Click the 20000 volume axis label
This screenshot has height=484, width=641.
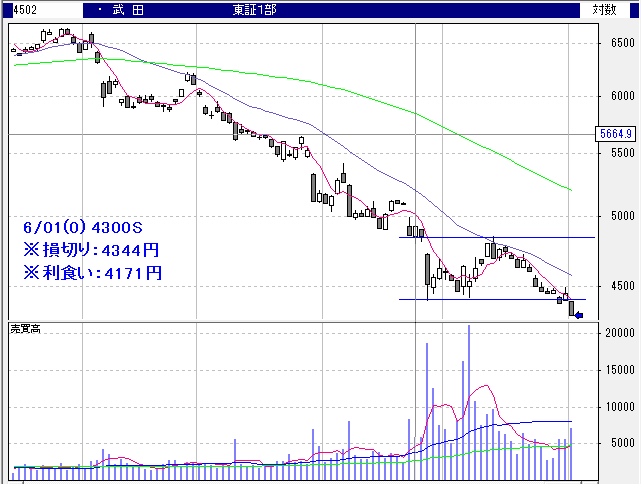pyautogui.click(x=616, y=333)
